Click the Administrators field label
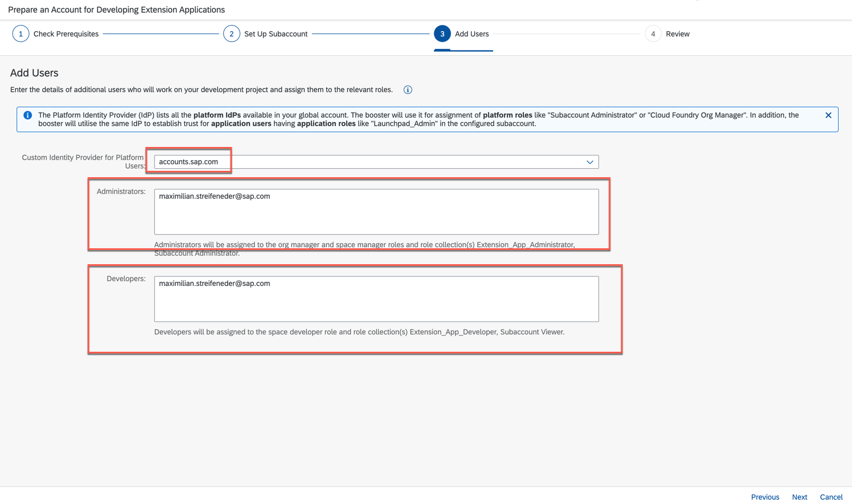852x504 pixels. pos(121,192)
